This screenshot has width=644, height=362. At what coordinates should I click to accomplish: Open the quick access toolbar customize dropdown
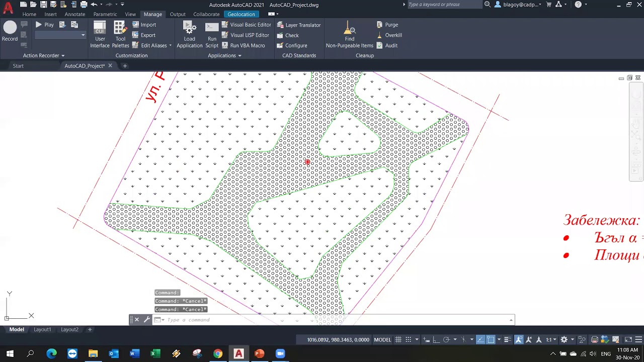[x=122, y=5]
